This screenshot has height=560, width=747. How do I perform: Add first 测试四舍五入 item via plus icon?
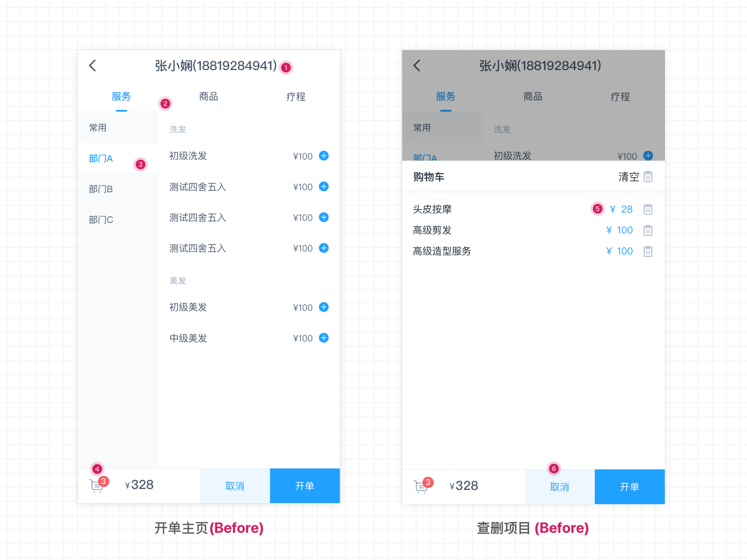324,186
